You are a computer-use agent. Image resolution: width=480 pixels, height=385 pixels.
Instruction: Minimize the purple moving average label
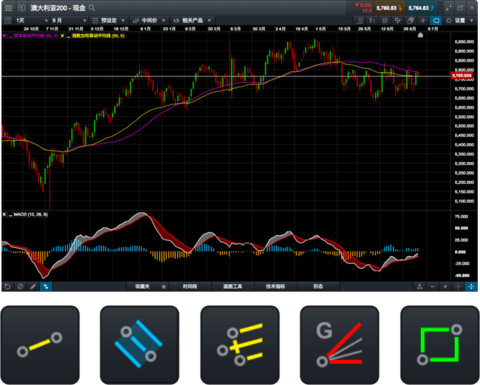pyautogui.click(x=10, y=36)
